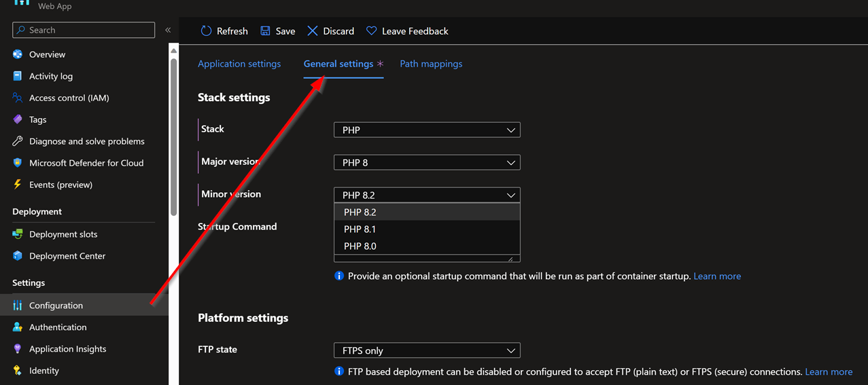Open Events (preview) in sidebar
Viewport: 868px width, 385px height.
[60, 185]
